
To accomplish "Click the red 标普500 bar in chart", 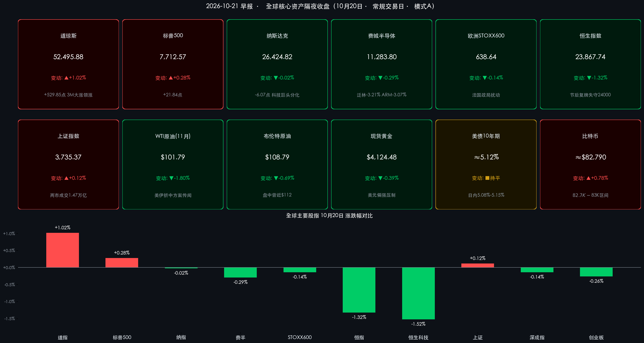I will 122,263.
